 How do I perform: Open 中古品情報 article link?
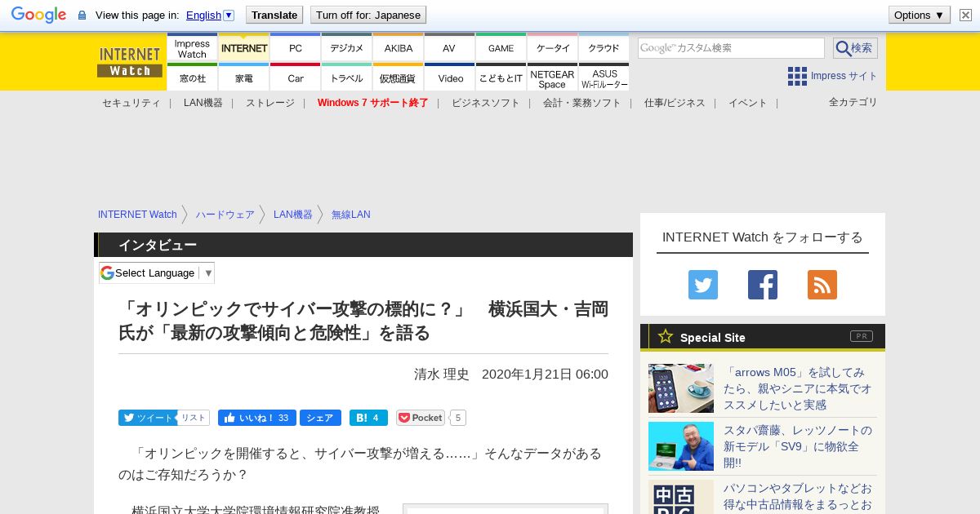point(798,497)
